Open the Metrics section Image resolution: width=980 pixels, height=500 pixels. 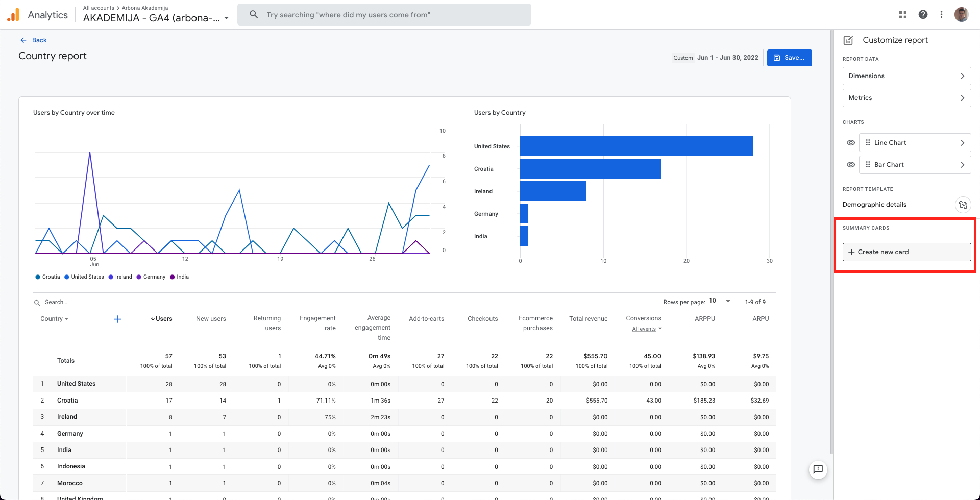click(906, 98)
